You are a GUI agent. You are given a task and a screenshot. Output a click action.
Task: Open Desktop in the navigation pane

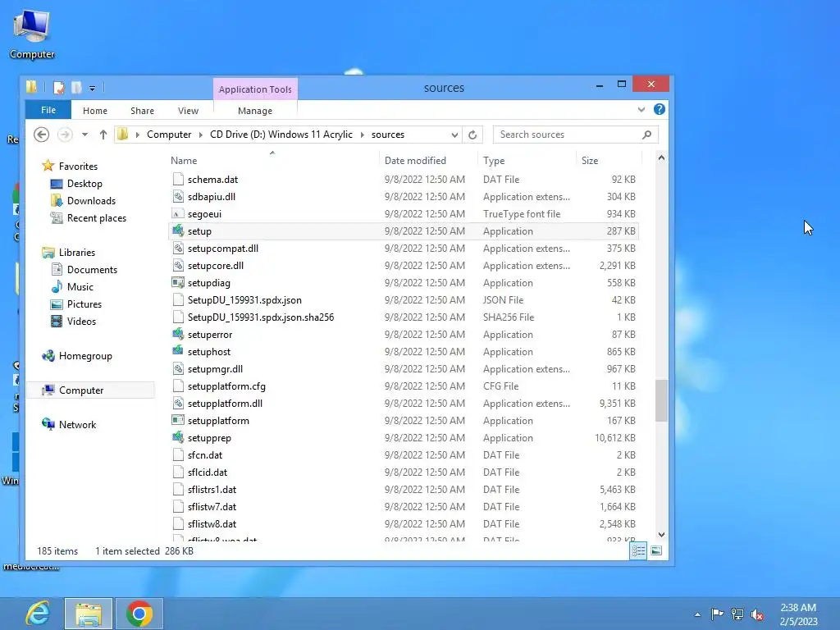tap(84, 183)
